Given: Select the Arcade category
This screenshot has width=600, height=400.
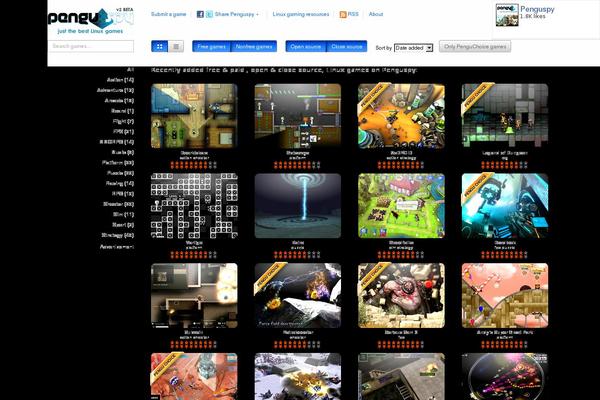Looking at the screenshot, I should [x=119, y=101].
